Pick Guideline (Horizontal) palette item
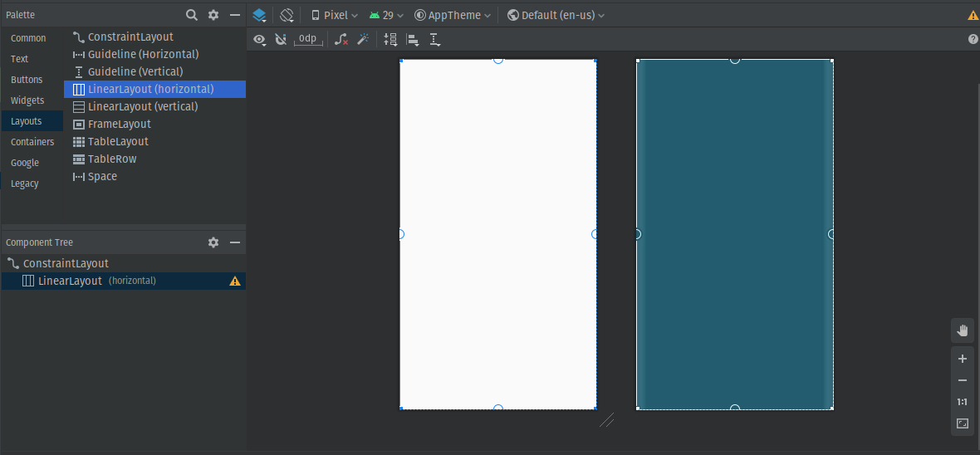The image size is (980, 455). [155, 54]
